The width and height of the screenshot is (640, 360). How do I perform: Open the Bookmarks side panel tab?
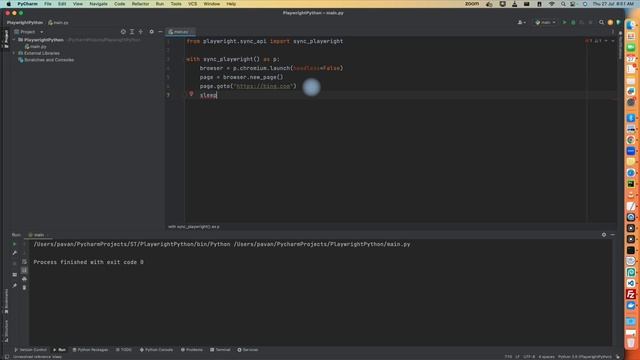click(6, 301)
